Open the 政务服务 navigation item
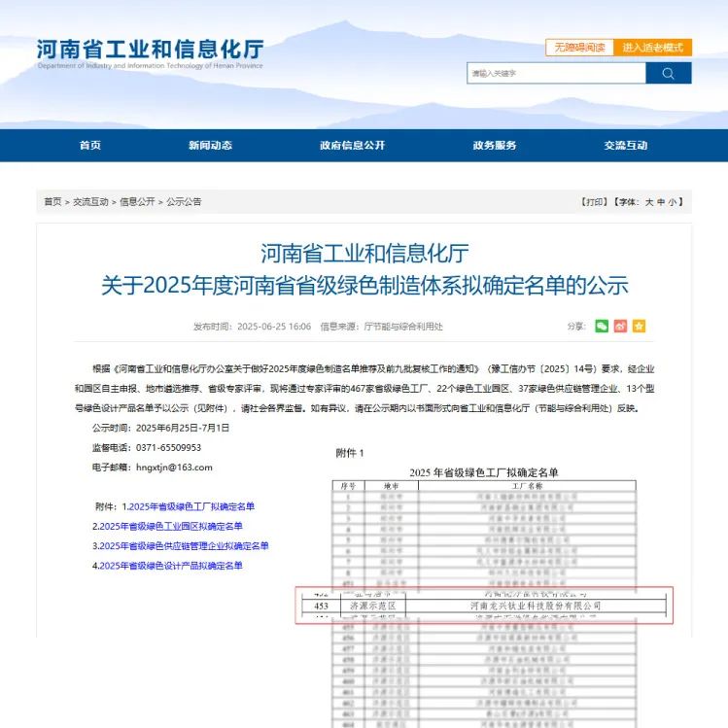Image resolution: width=728 pixels, height=728 pixels. pyautogui.click(x=495, y=146)
